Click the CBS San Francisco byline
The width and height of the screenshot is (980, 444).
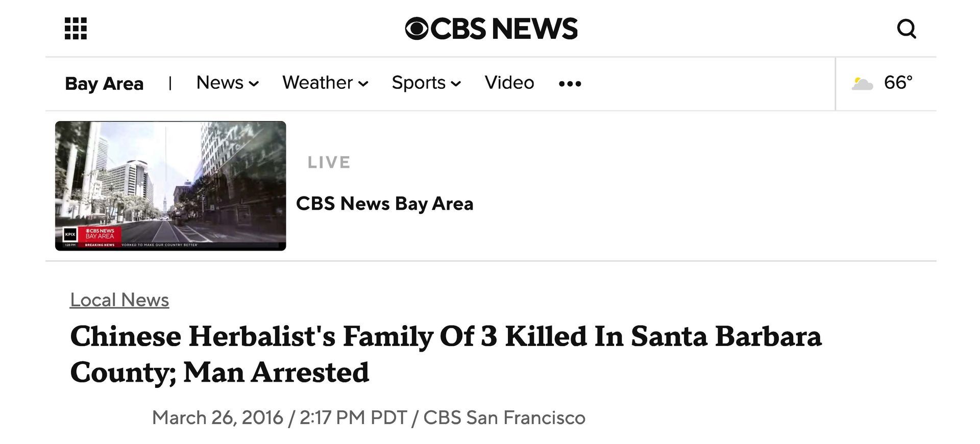click(x=504, y=417)
